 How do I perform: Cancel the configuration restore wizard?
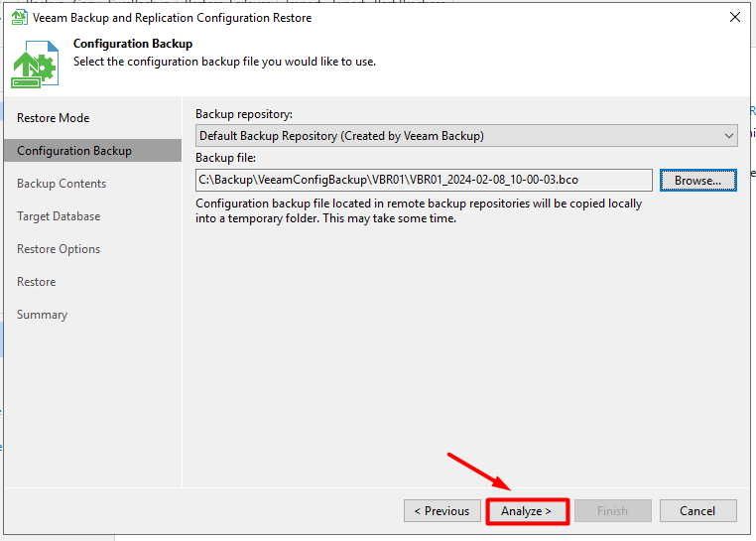point(697,510)
